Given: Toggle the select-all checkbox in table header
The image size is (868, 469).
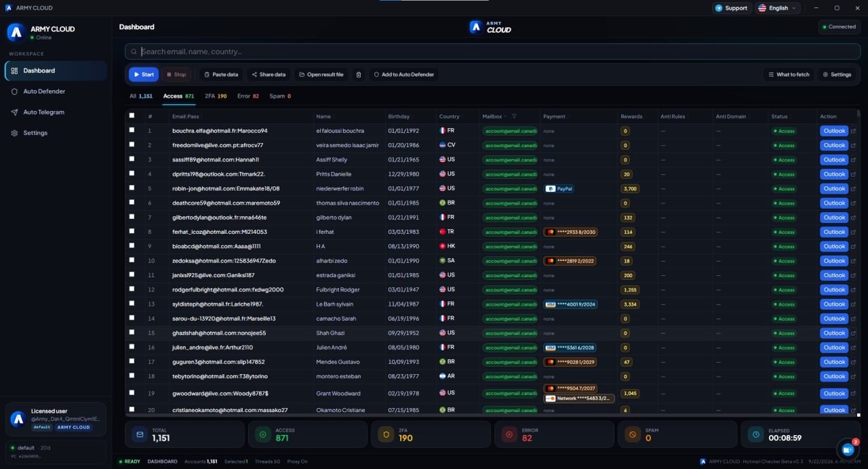Looking at the screenshot, I should (132, 116).
